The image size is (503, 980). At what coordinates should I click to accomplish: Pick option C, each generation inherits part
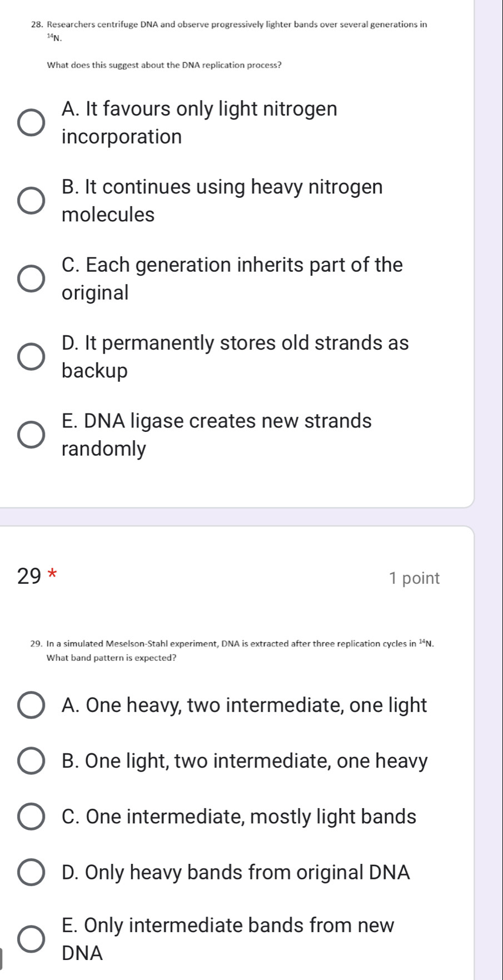31,278
